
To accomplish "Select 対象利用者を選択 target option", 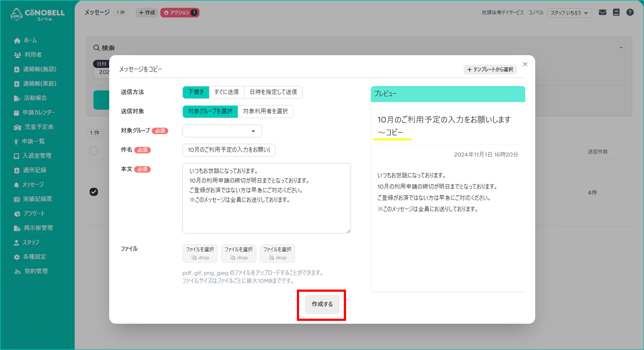I will pyautogui.click(x=266, y=111).
